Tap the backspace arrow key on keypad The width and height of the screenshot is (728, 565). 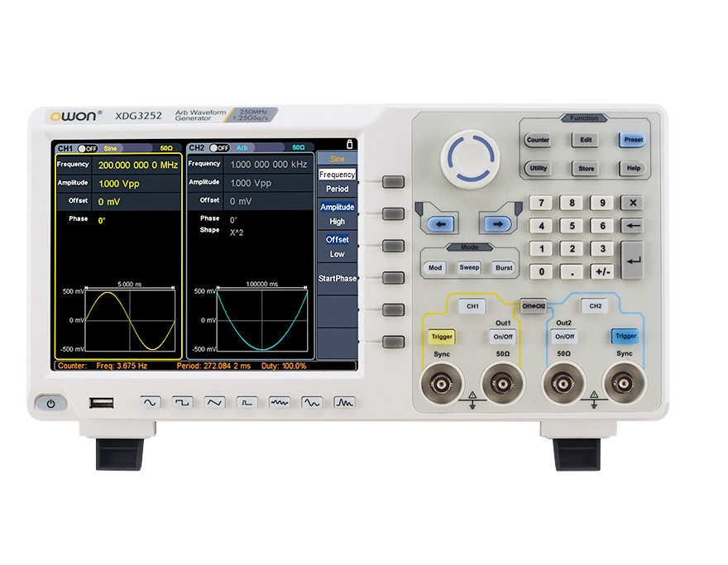point(632,226)
